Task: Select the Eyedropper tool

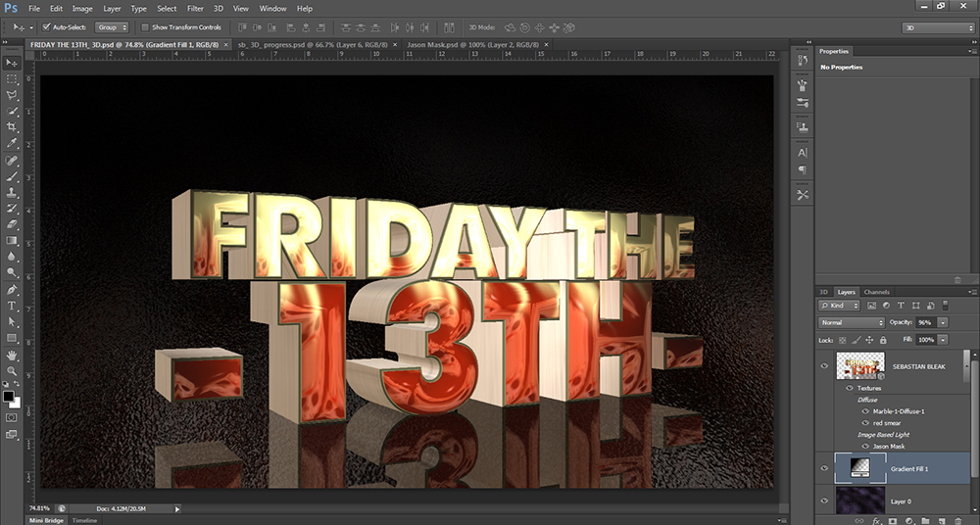Action: (x=13, y=144)
